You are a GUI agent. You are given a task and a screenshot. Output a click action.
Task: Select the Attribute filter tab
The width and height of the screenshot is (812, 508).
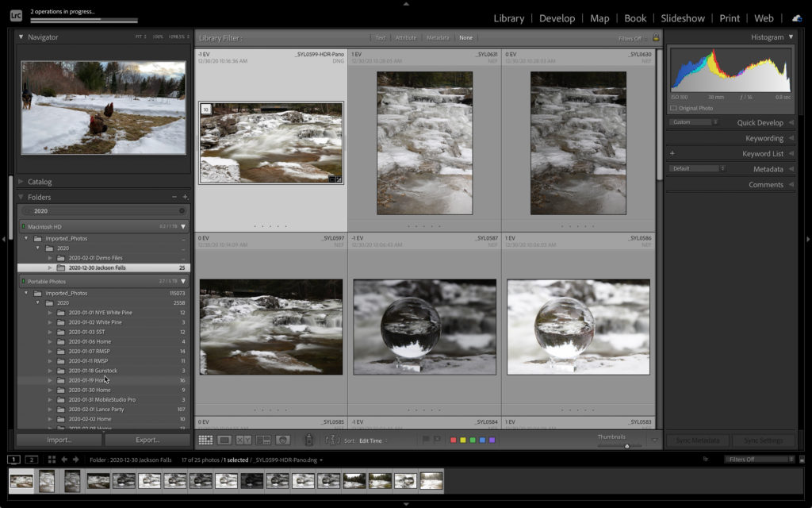click(405, 37)
